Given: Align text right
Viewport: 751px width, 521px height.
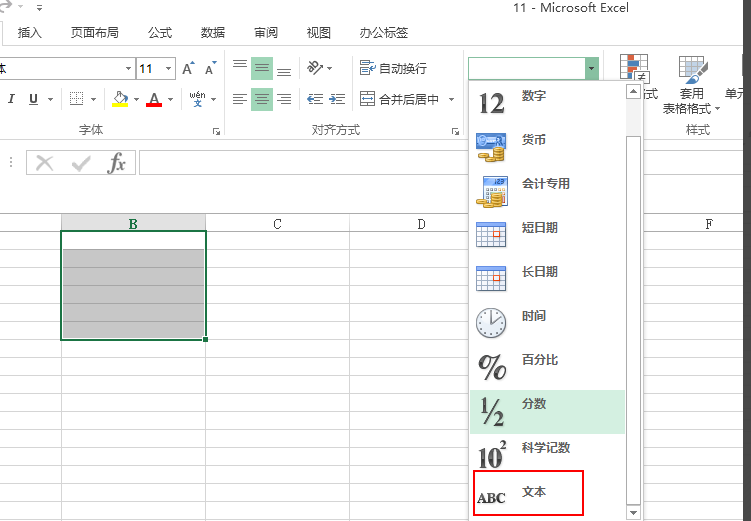Looking at the screenshot, I should click(284, 99).
